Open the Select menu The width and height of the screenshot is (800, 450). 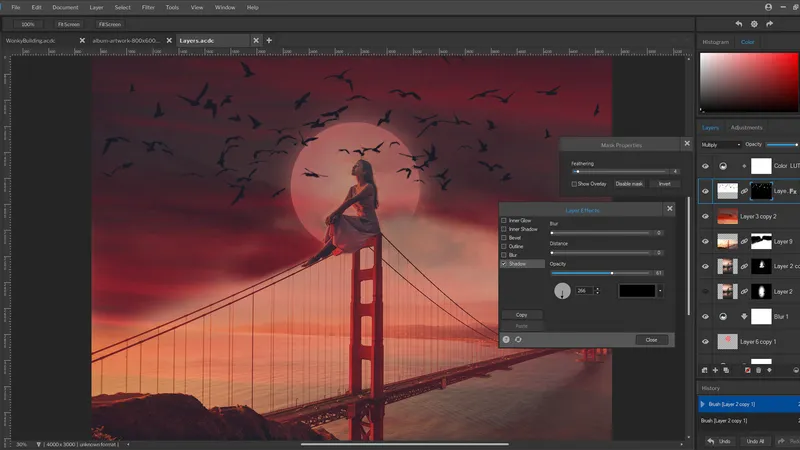122,7
